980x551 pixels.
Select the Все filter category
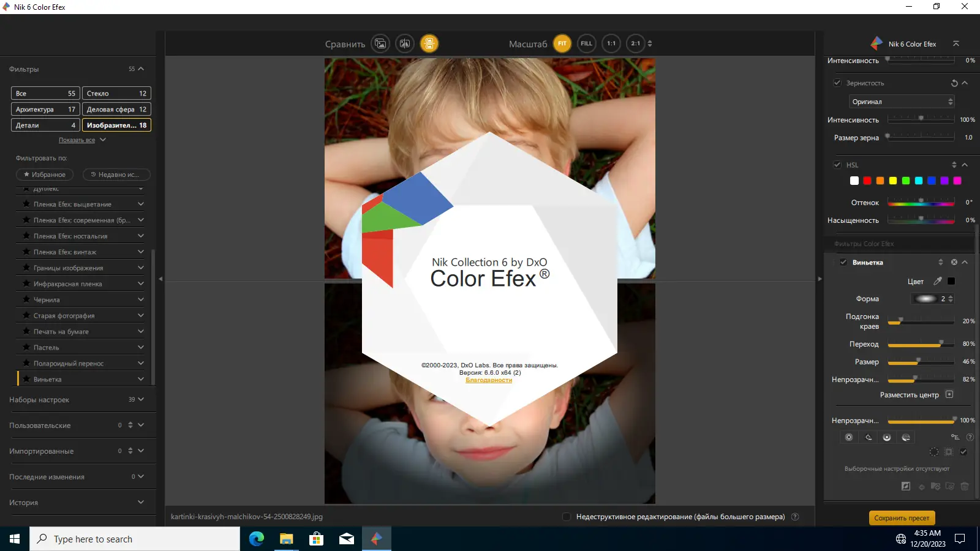tap(45, 93)
